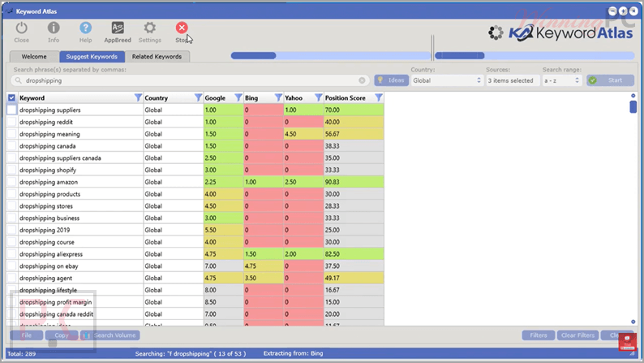Switch to the Related Keywords tab
This screenshot has width=644, height=363.
pyautogui.click(x=157, y=56)
